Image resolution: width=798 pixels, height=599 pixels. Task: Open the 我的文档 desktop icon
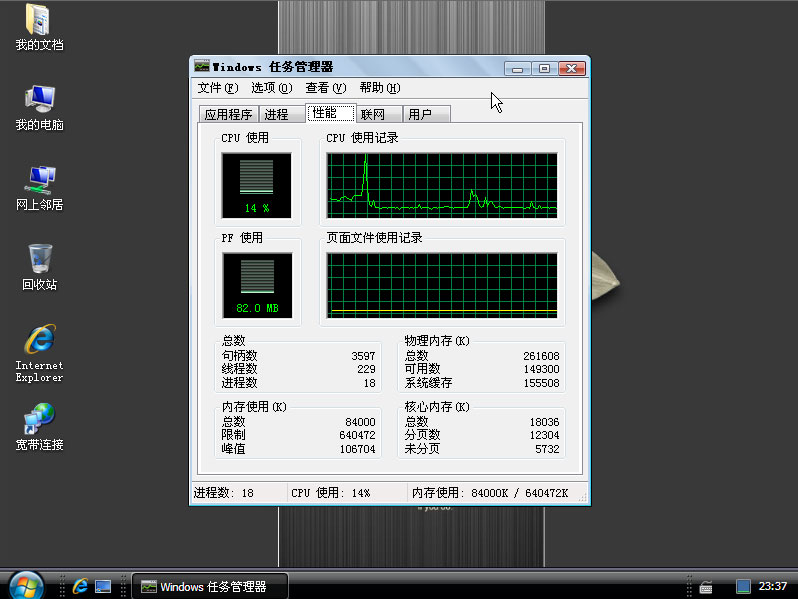click(x=39, y=26)
